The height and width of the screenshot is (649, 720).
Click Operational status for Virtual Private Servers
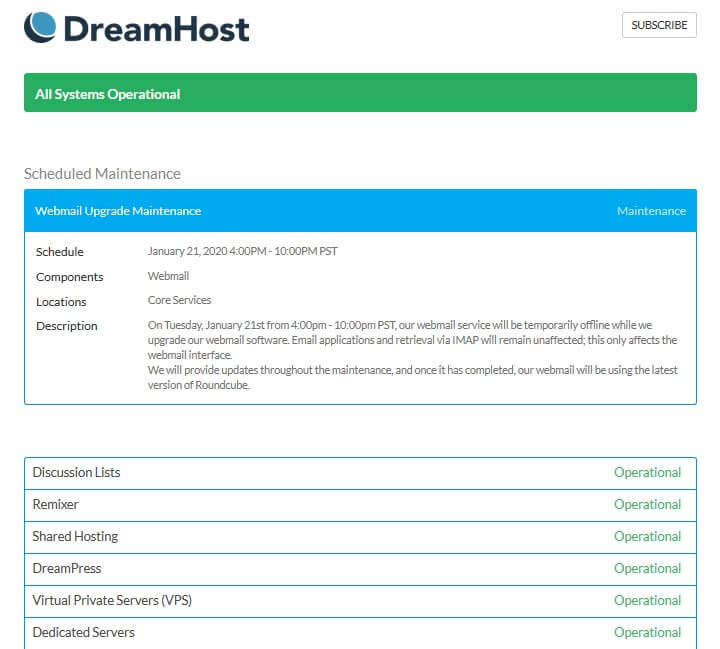(x=647, y=600)
